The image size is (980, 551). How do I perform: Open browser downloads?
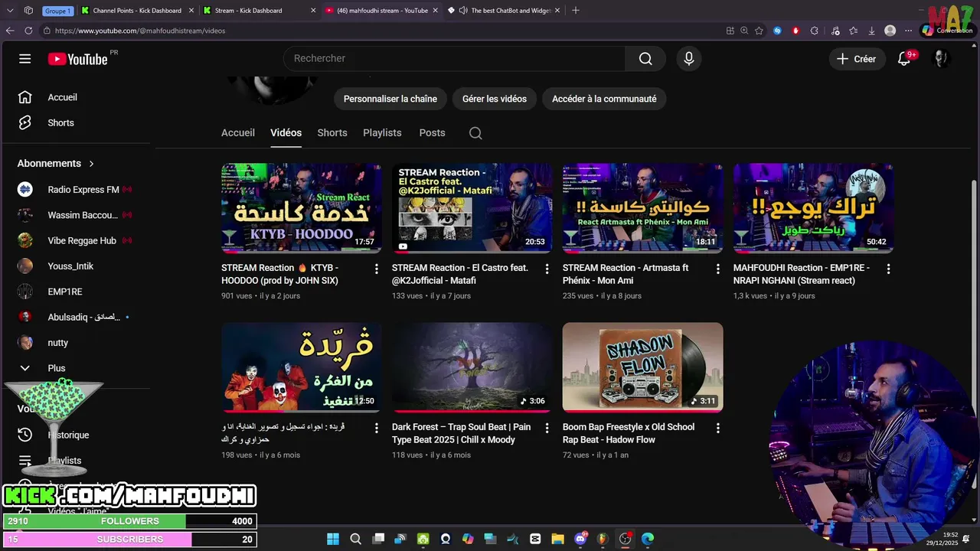point(871,31)
